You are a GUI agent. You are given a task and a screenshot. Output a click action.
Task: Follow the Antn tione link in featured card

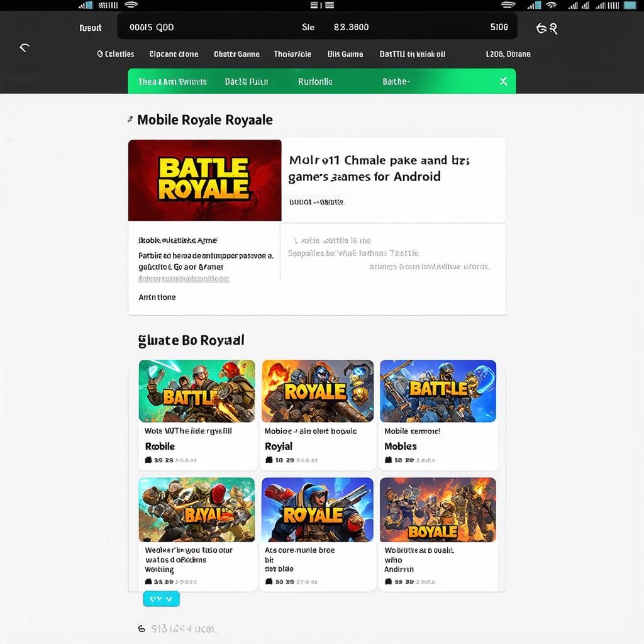click(157, 297)
